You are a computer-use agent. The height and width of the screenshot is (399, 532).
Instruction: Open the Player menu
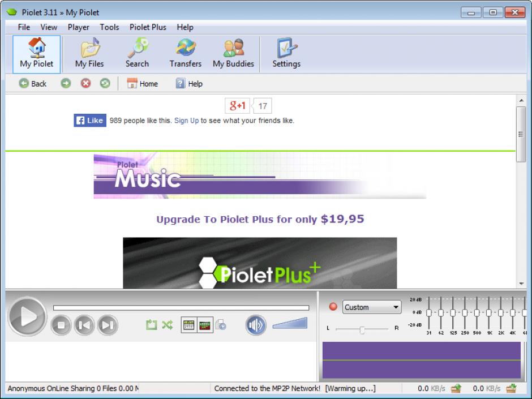[x=78, y=27]
